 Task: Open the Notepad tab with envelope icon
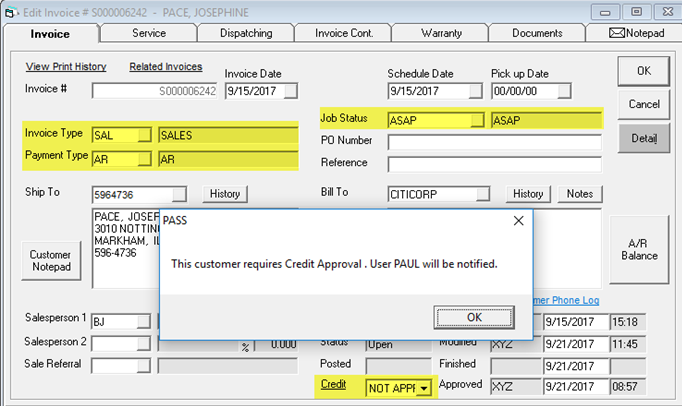point(636,33)
